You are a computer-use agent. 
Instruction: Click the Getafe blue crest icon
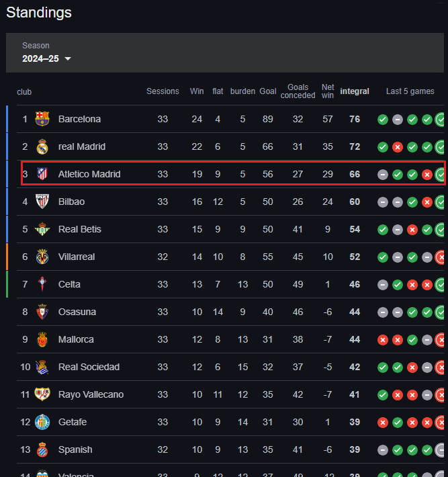pos(42,422)
